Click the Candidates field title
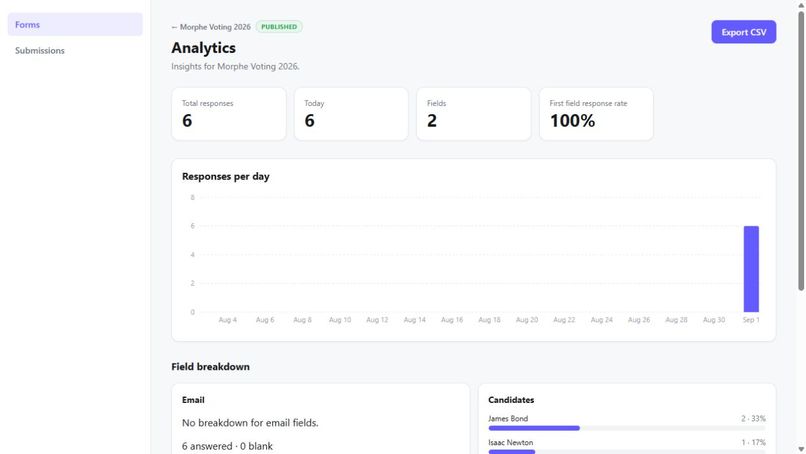Viewport: 806px width, 454px height. click(x=511, y=400)
